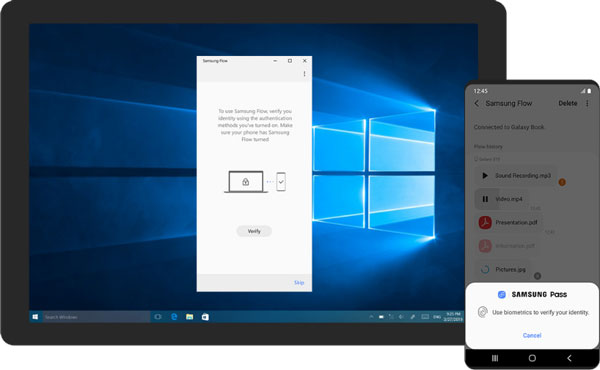
Task: Tap the Presentation.pdf PDF icon
Action: (x=485, y=222)
